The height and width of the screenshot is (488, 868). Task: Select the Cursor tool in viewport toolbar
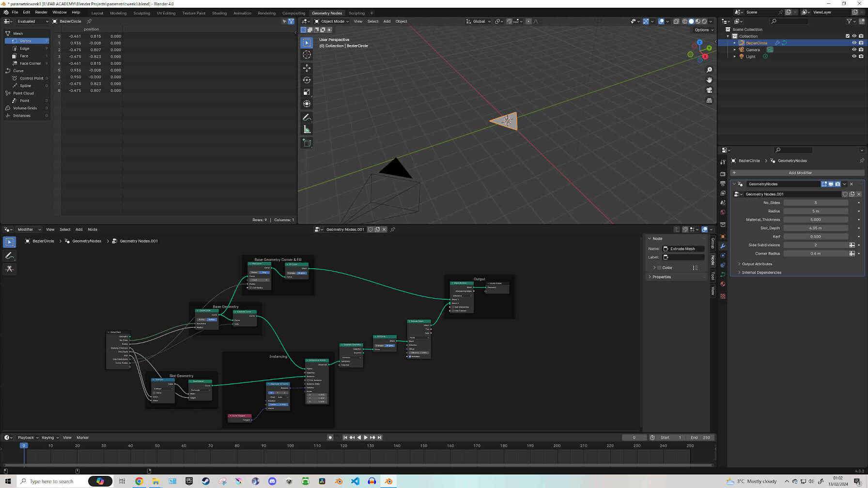pos(307,55)
